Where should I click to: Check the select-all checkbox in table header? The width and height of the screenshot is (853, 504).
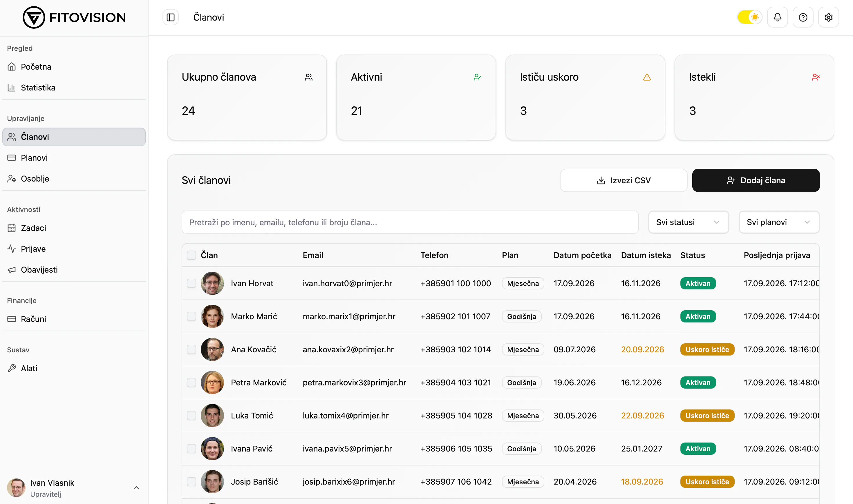[x=191, y=255]
